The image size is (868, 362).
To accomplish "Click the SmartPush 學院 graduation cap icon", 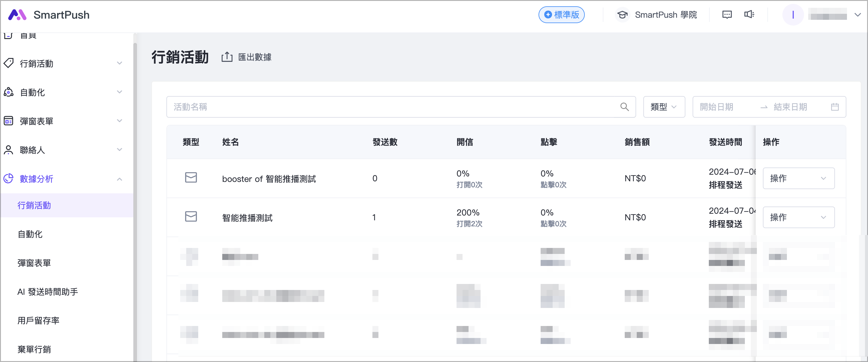I will tap(622, 15).
